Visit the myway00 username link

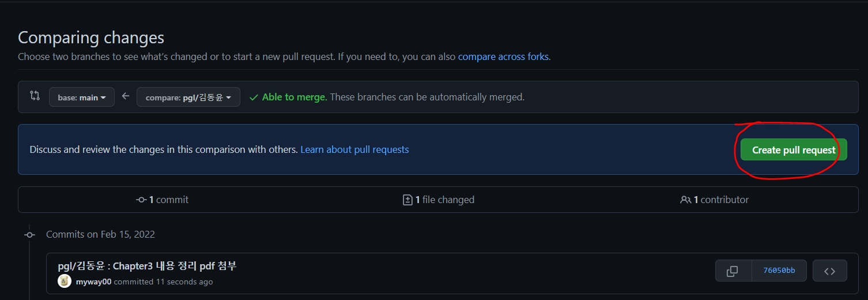(93, 282)
